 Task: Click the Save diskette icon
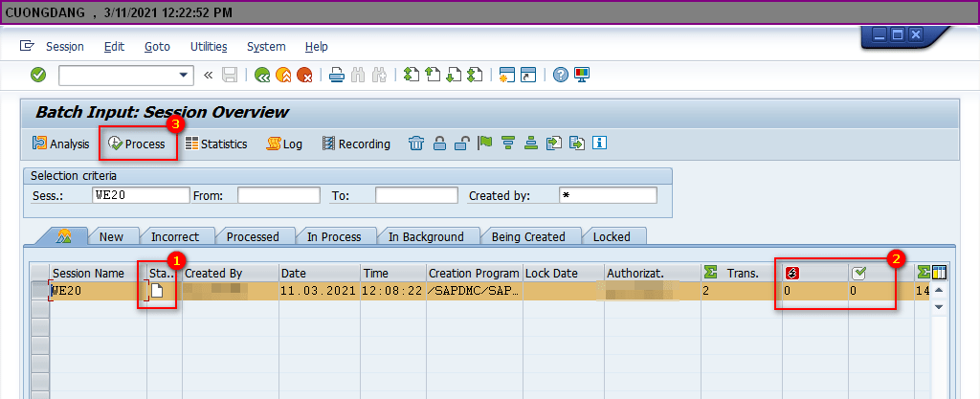[x=230, y=75]
